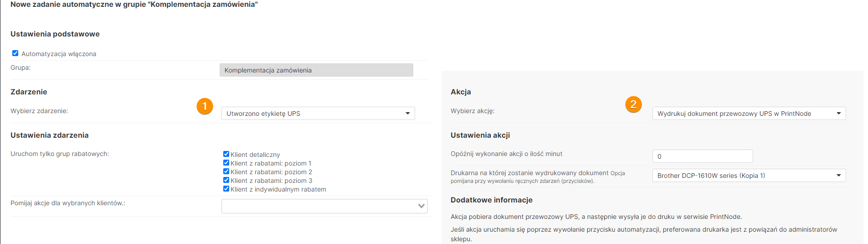The height and width of the screenshot is (244, 868).
Task: Click the delay minutes input field
Action: (x=702, y=156)
